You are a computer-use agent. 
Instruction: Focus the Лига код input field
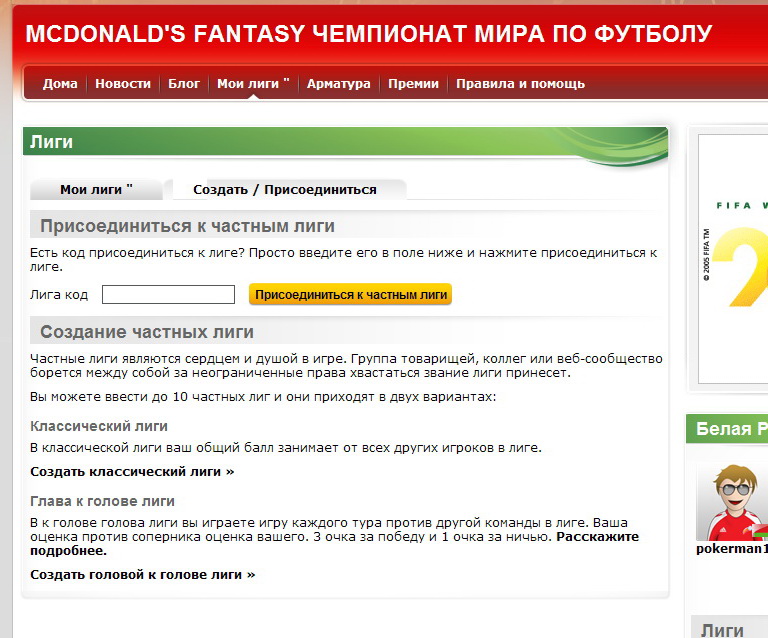pyautogui.click(x=168, y=294)
